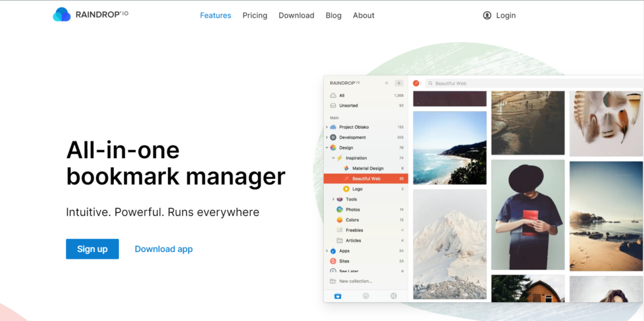The height and width of the screenshot is (321, 644).
Task: Select the highlighted Beautiful Web collection row
Action: pos(366,178)
